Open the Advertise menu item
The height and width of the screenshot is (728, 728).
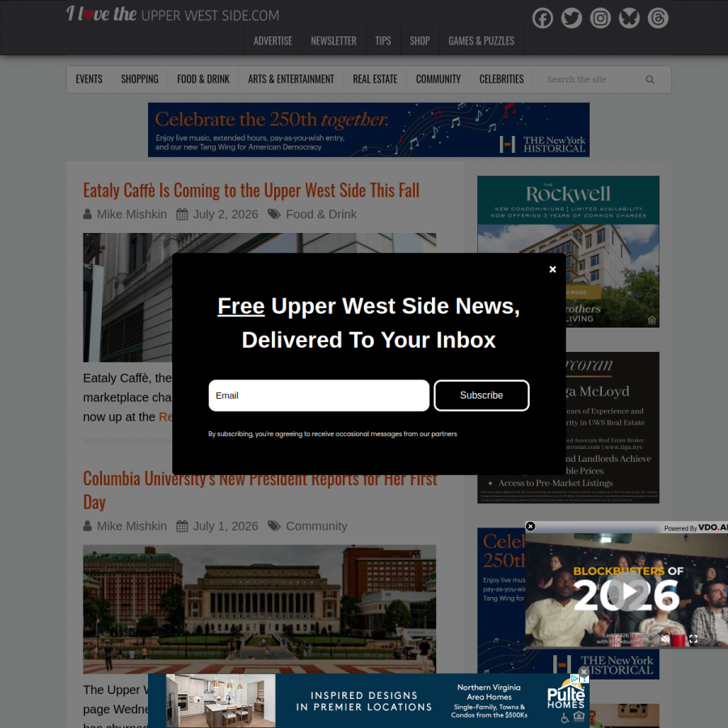pos(273,41)
